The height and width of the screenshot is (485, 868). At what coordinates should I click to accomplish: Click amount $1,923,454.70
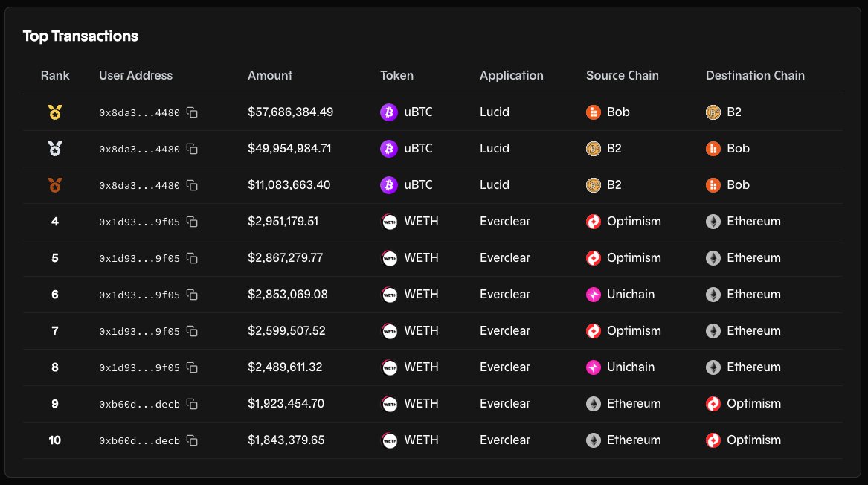[286, 404]
